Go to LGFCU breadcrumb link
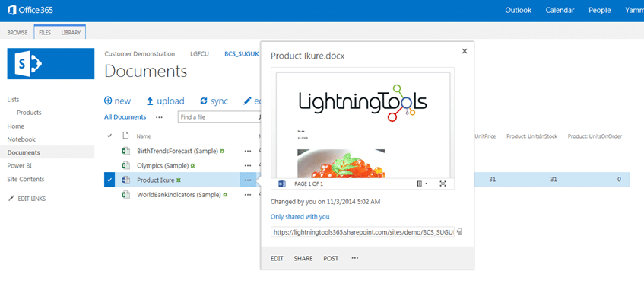This screenshot has height=284, width=644. pos(200,54)
